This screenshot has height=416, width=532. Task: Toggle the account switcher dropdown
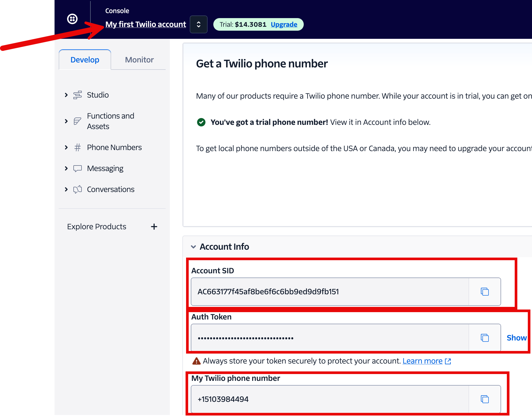point(198,24)
